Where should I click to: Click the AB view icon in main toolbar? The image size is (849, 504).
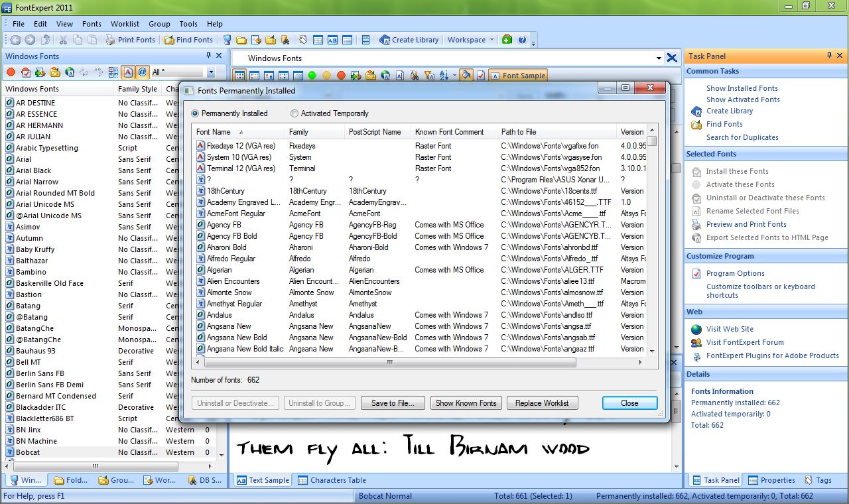point(332,40)
